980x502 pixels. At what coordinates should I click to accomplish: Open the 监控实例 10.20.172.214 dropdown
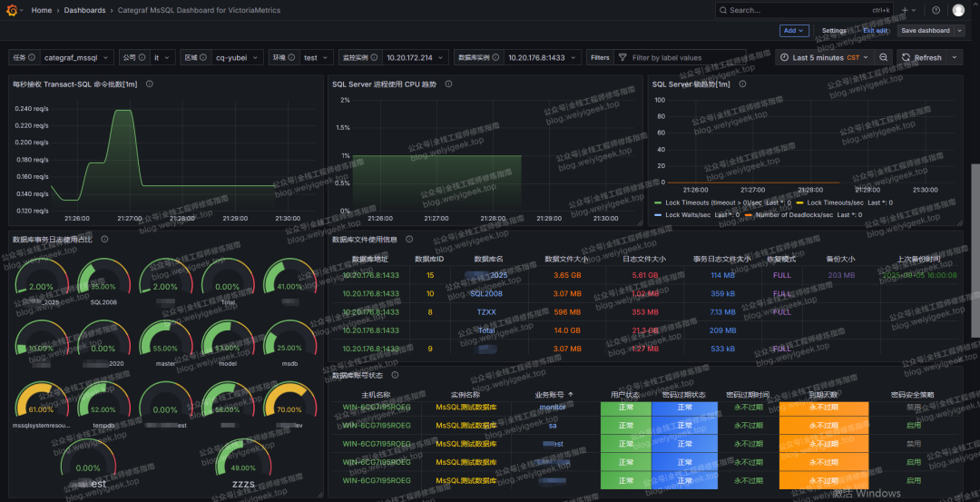click(x=415, y=57)
